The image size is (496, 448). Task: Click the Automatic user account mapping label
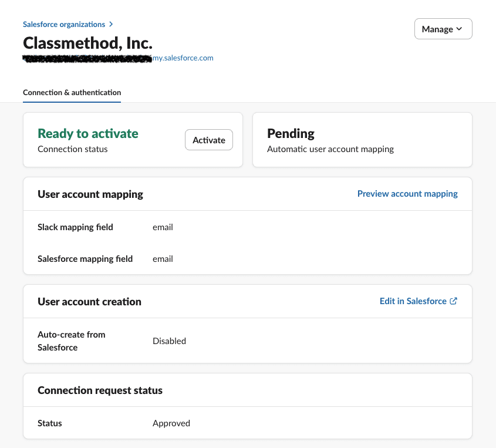pyautogui.click(x=330, y=149)
